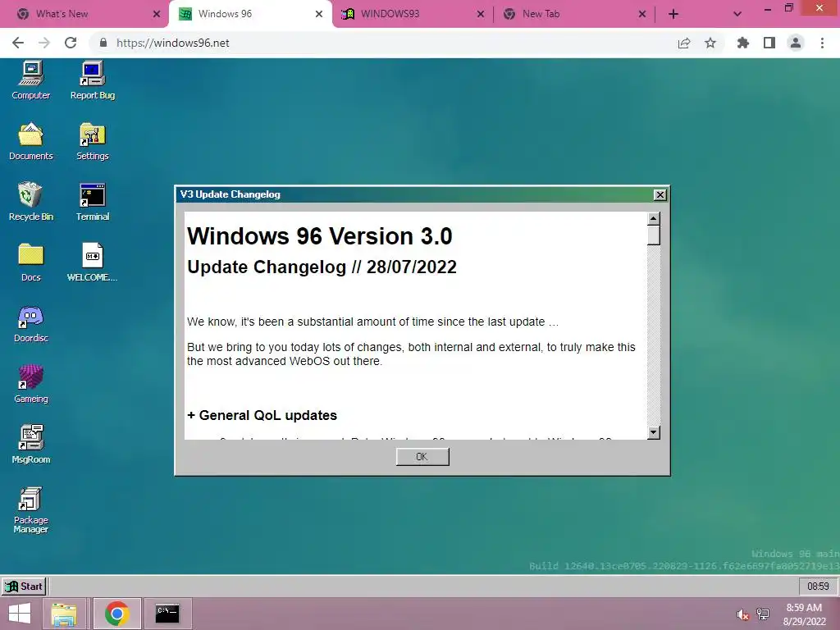This screenshot has width=840, height=630.
Task: Open the Chrome profile avatar menu
Action: tap(796, 43)
